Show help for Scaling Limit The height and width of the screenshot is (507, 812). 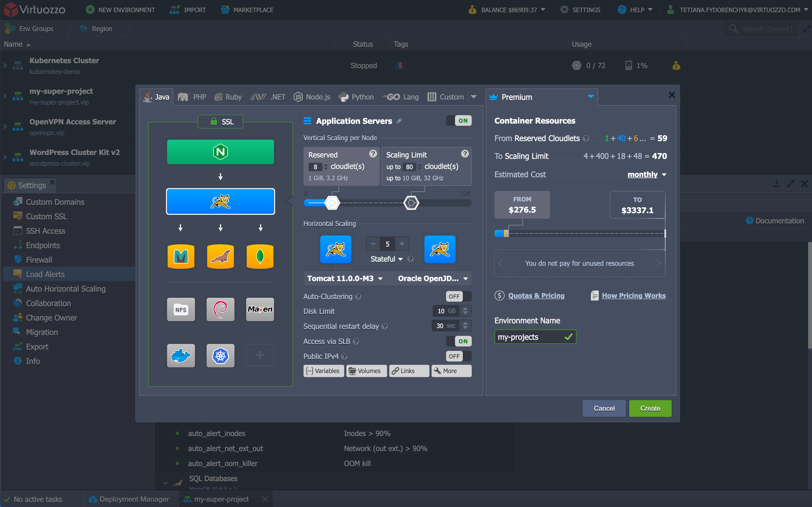tap(465, 154)
